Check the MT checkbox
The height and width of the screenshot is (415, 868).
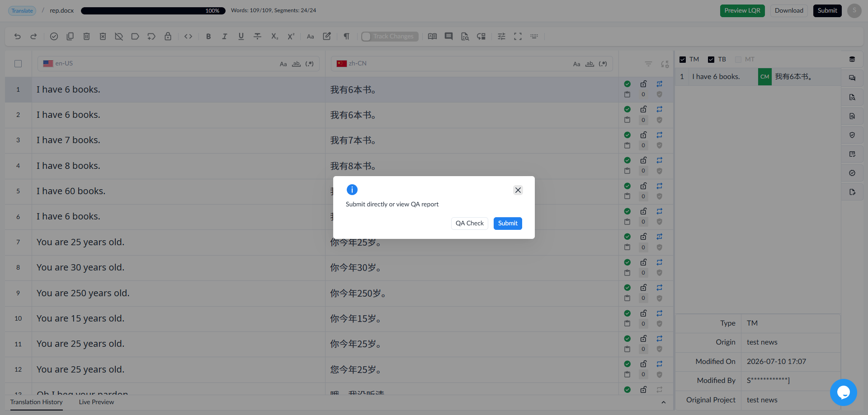coord(738,60)
